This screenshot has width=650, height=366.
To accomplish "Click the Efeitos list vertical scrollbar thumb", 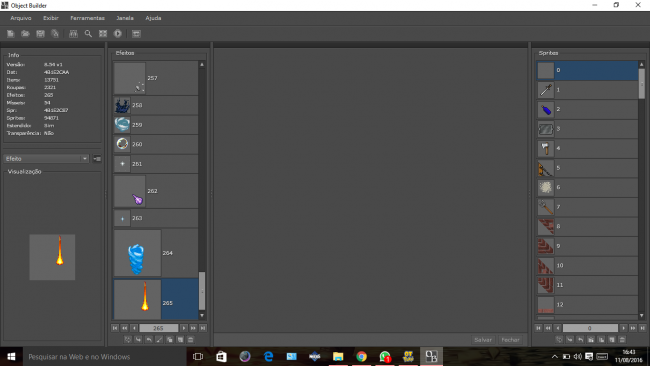I will point(202,291).
